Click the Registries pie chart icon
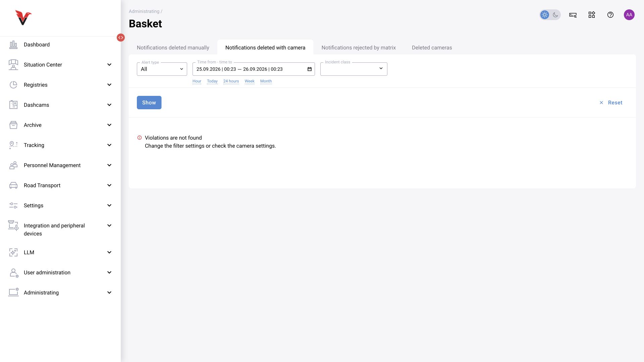 pyautogui.click(x=13, y=85)
